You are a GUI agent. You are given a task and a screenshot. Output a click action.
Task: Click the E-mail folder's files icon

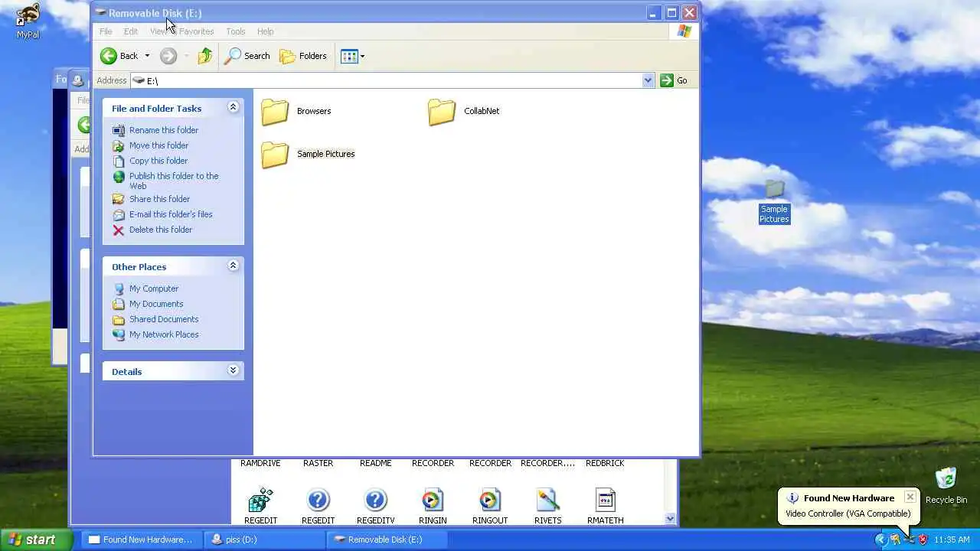[x=119, y=214]
